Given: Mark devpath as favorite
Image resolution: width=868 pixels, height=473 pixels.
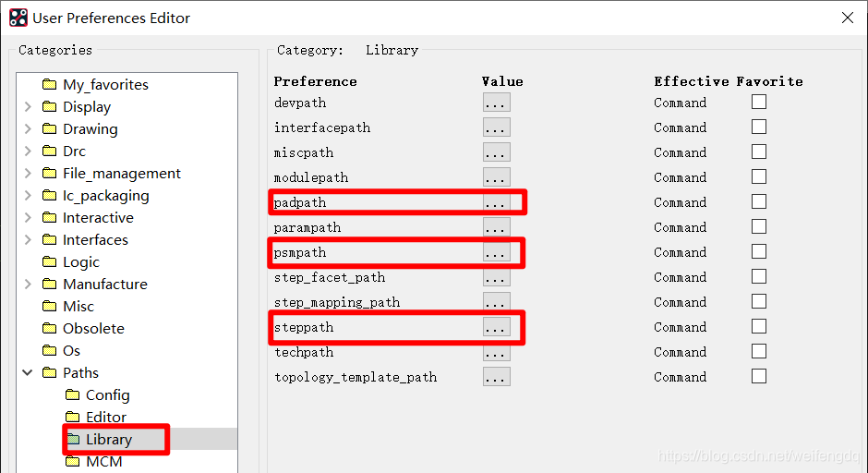Looking at the screenshot, I should coord(759,102).
